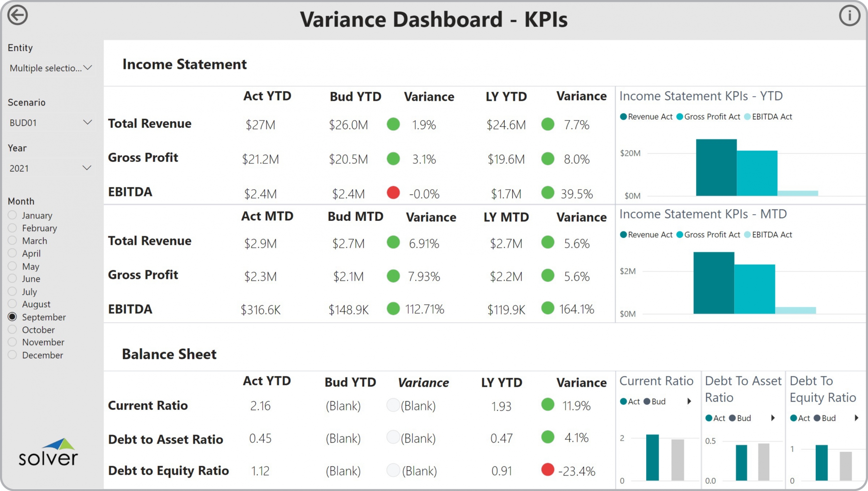The image size is (868, 491).
Task: Click the Act YTD column header
Action: click(267, 96)
